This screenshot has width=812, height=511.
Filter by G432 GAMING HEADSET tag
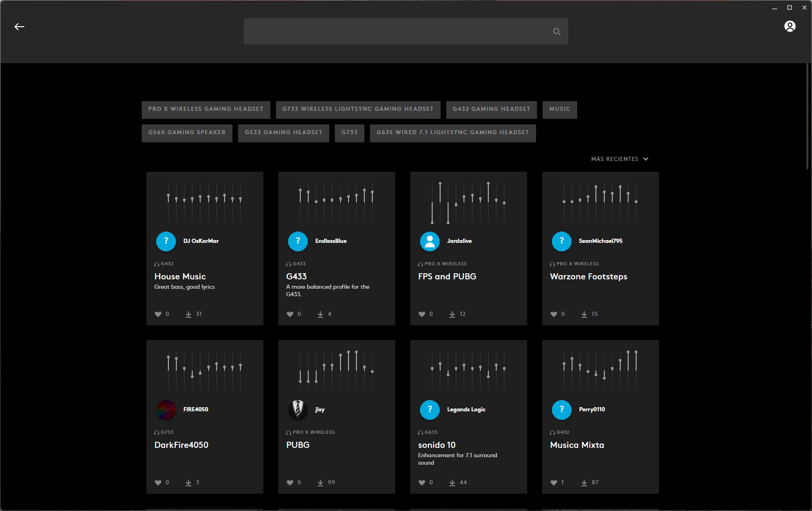pos(492,109)
